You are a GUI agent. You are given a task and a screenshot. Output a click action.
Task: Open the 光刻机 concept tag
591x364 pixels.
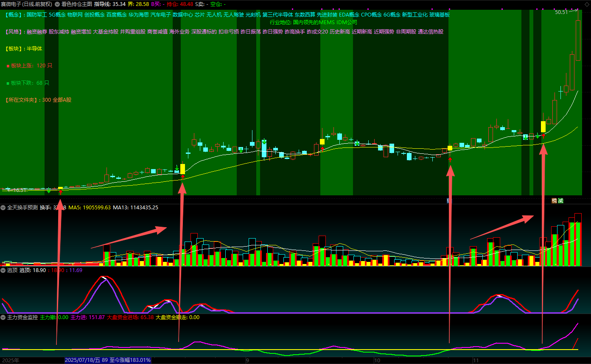tap(253, 14)
